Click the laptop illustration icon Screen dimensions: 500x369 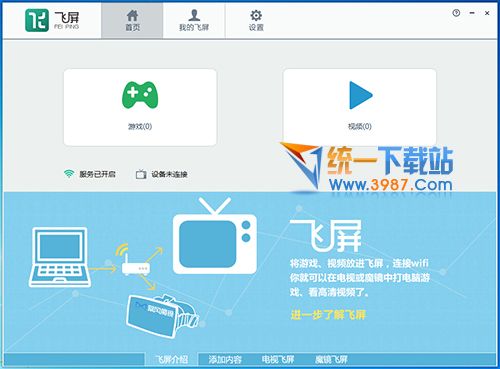(60, 257)
